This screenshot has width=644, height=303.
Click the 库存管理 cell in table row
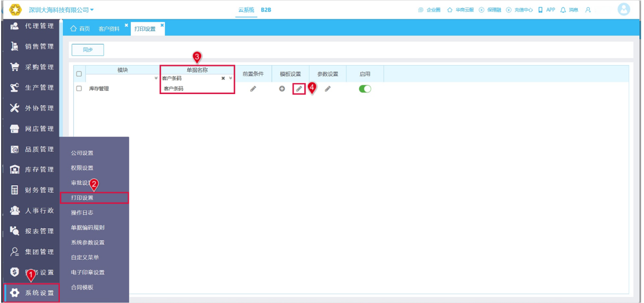coord(99,88)
